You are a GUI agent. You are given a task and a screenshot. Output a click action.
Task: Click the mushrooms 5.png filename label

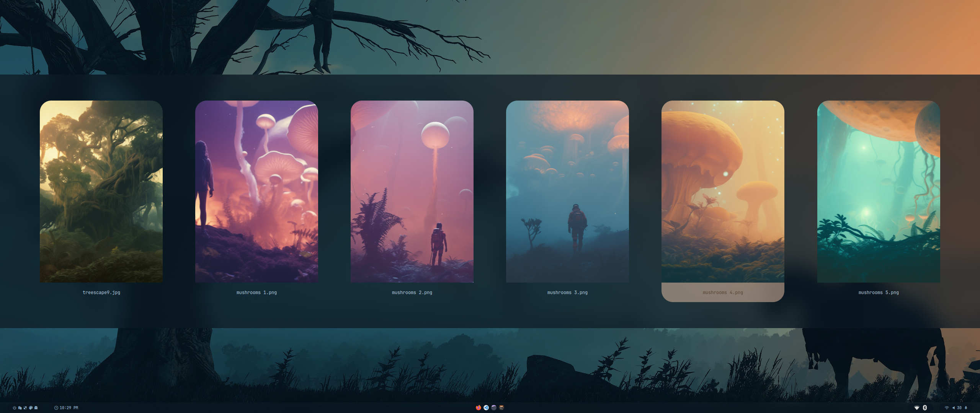878,293
